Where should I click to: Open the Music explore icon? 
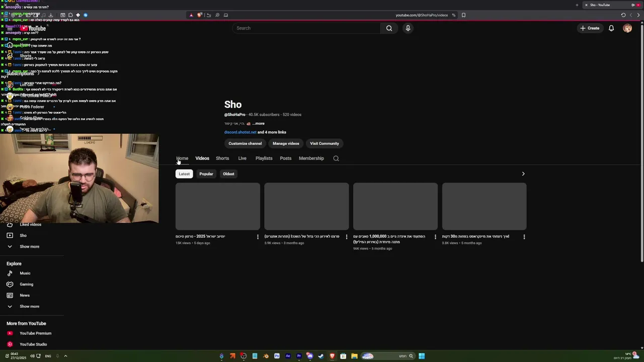10,274
